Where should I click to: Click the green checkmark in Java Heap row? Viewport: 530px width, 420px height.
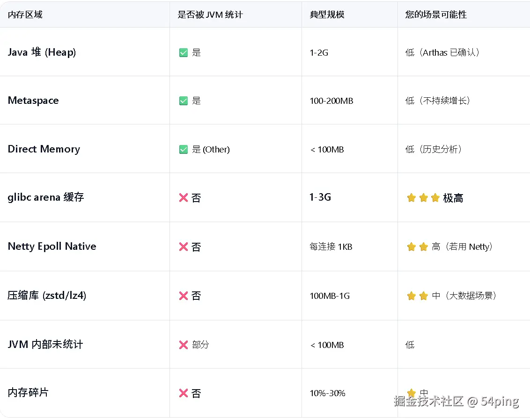tap(184, 53)
